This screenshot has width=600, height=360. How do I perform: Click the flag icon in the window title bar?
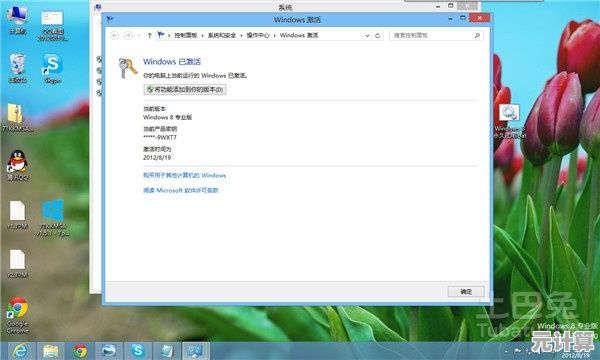(x=110, y=19)
